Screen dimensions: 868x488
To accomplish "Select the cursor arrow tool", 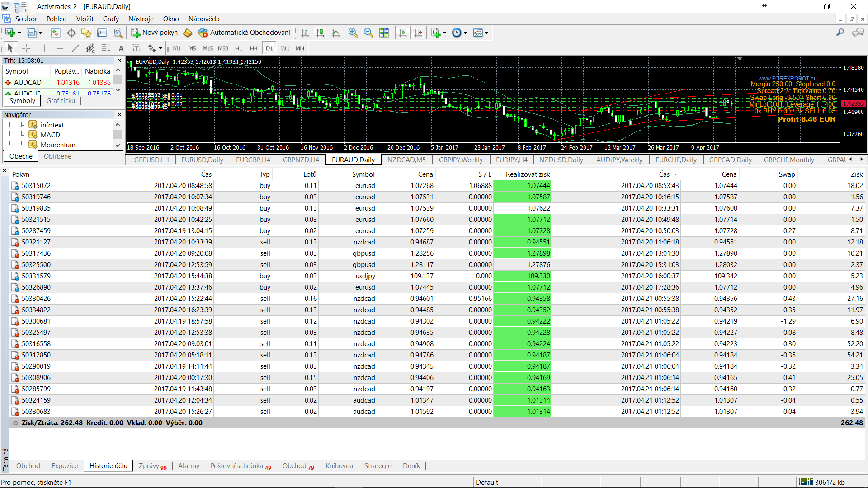I will coord(10,48).
